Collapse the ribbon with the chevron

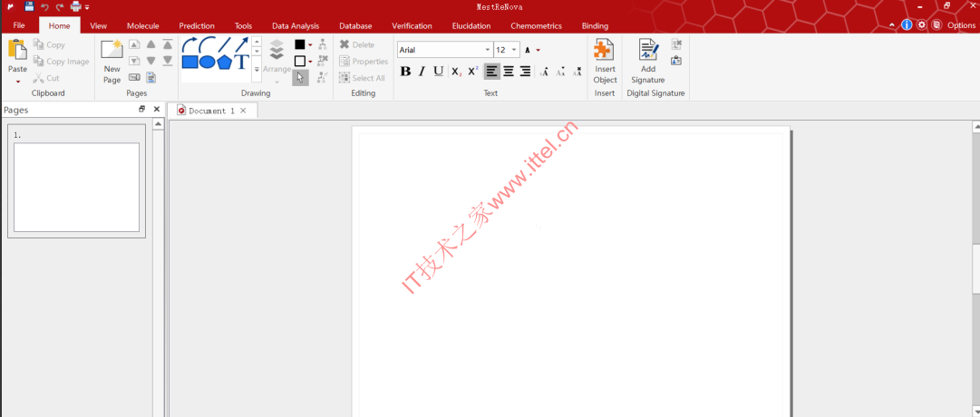(892, 25)
